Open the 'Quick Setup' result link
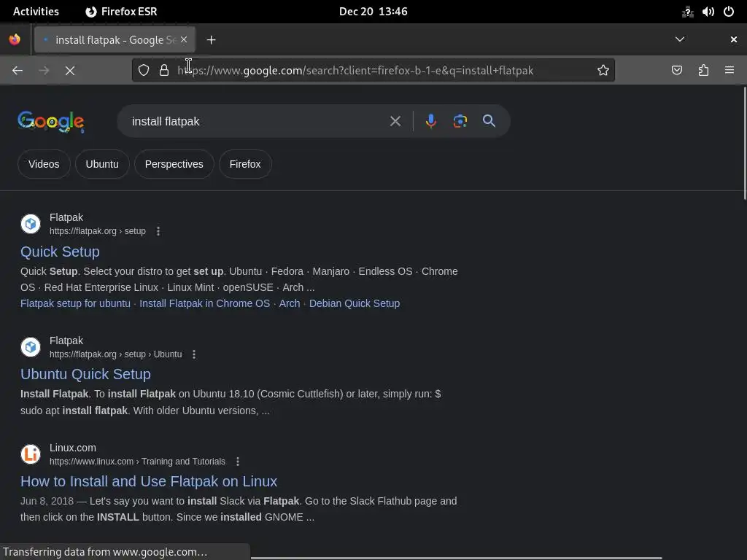Image resolution: width=747 pixels, height=560 pixels. 60,252
